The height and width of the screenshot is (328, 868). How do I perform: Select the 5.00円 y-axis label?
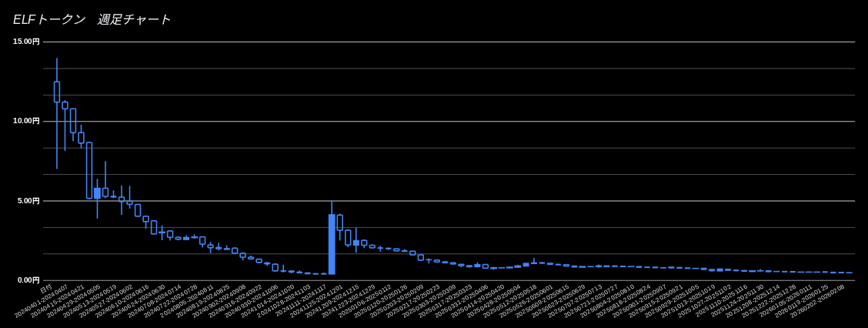(x=28, y=200)
